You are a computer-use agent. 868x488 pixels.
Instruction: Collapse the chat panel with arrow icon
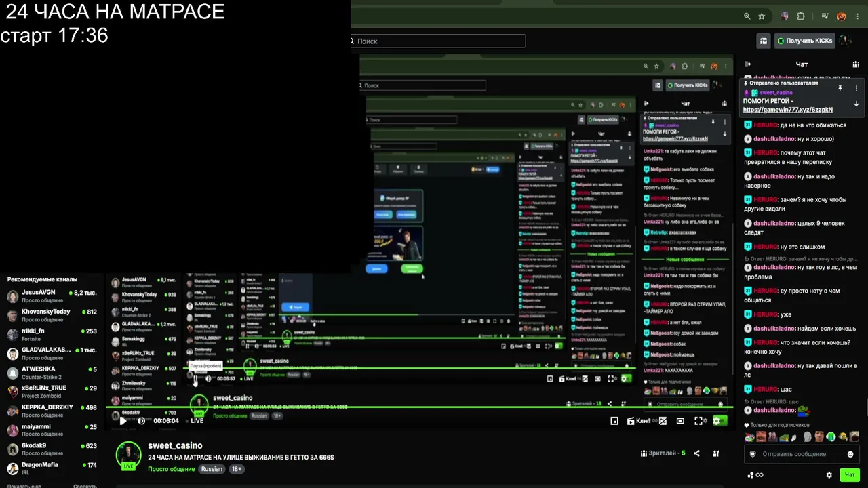748,64
